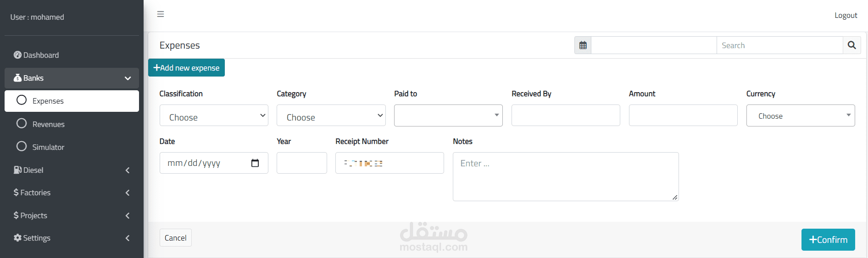Click the Diesel gas pump icon
Image resolution: width=868 pixels, height=258 pixels.
[x=17, y=170]
